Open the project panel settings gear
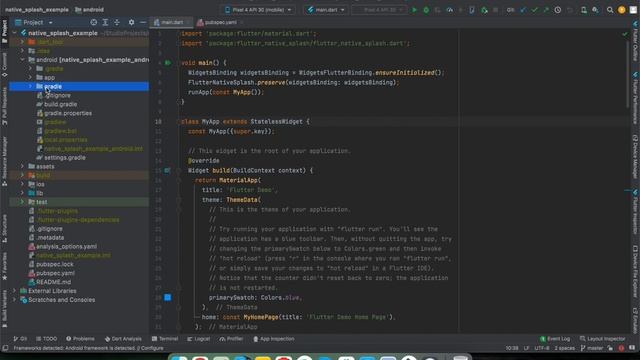 [131, 22]
